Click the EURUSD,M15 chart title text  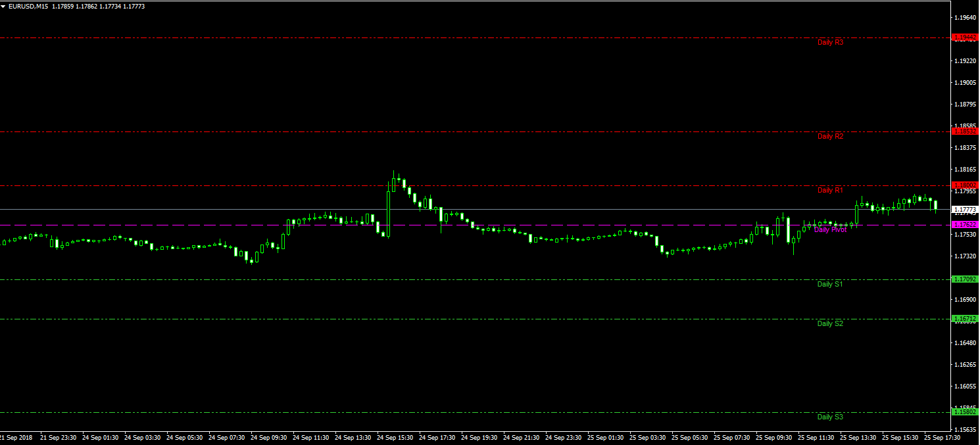[x=28, y=6]
